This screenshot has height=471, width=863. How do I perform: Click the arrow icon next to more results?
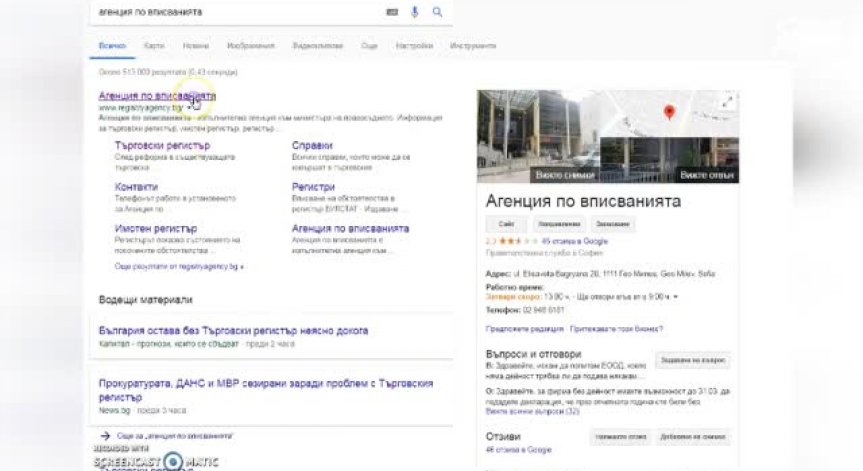(x=105, y=436)
